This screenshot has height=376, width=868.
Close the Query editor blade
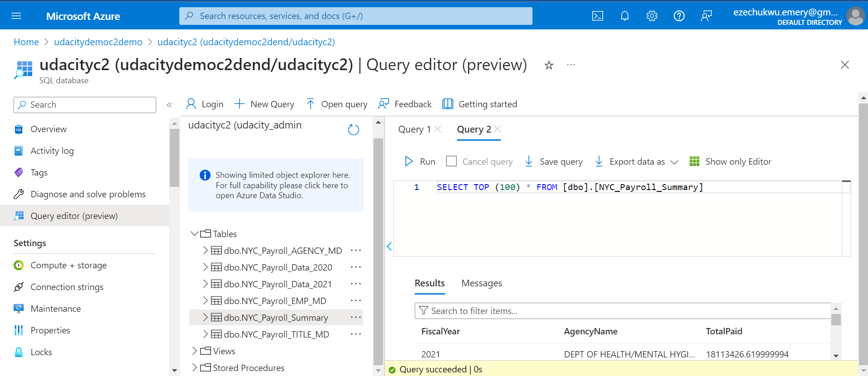click(x=845, y=65)
